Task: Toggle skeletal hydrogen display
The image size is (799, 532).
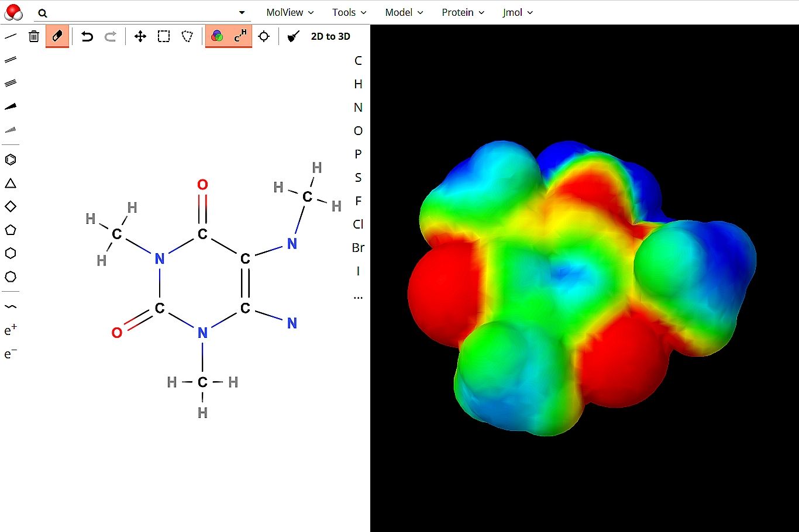Action: [240, 36]
